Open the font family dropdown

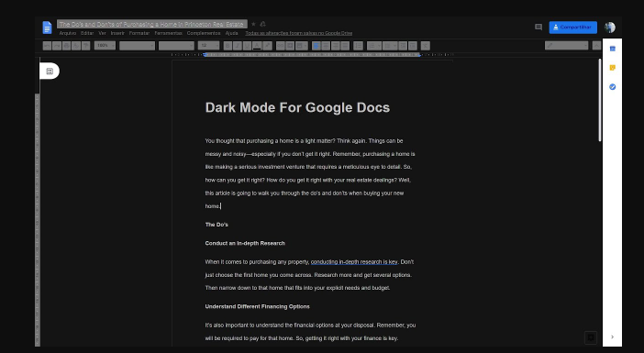click(176, 46)
